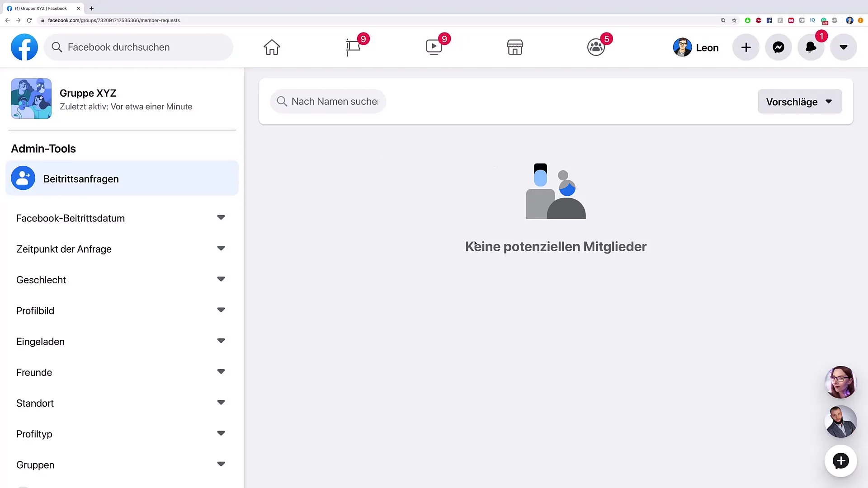
Task: Open the Marketplace storefront icon
Action: (x=515, y=47)
